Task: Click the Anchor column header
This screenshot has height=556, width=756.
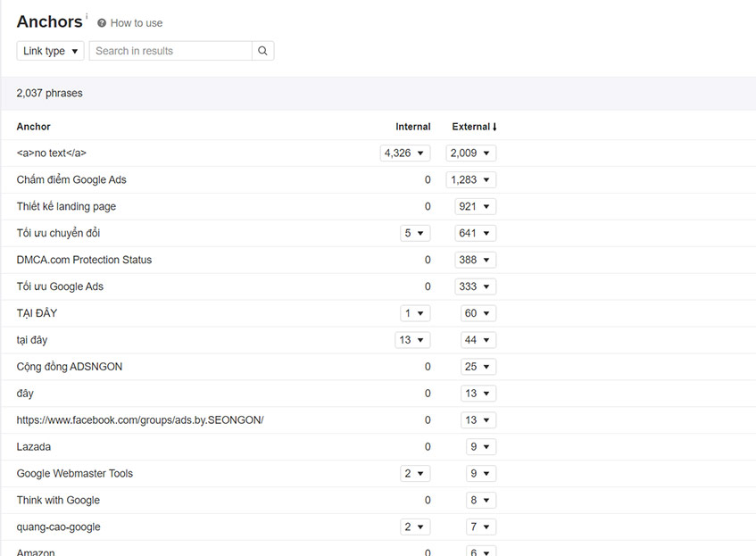Action: 33,127
